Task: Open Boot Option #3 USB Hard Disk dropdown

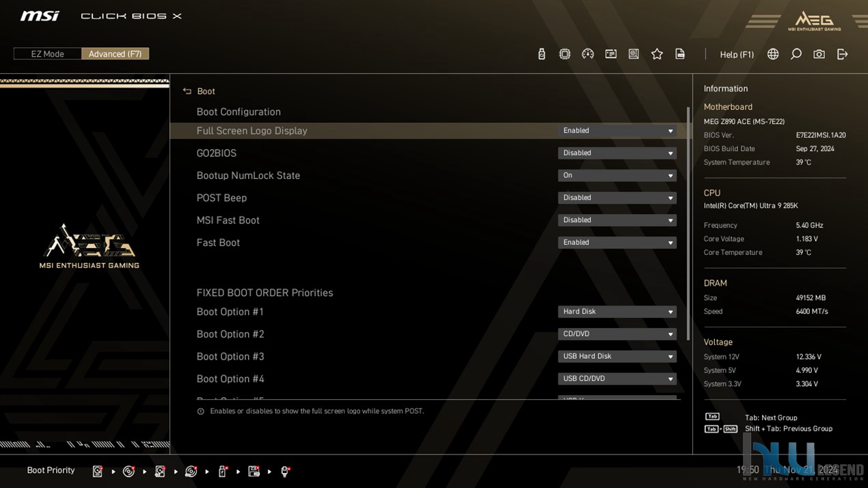Action: coord(617,356)
